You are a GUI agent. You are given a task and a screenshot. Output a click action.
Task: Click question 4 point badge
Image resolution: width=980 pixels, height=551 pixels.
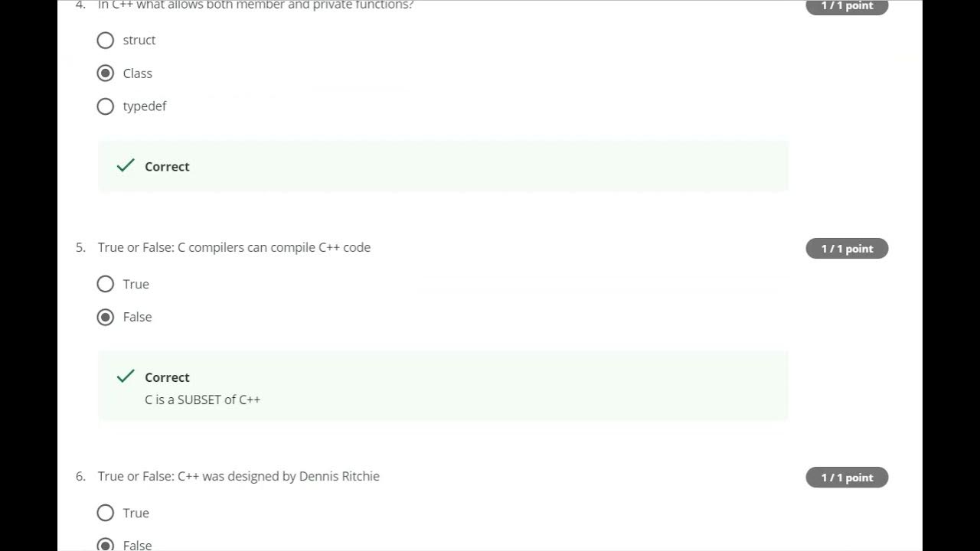[847, 6]
